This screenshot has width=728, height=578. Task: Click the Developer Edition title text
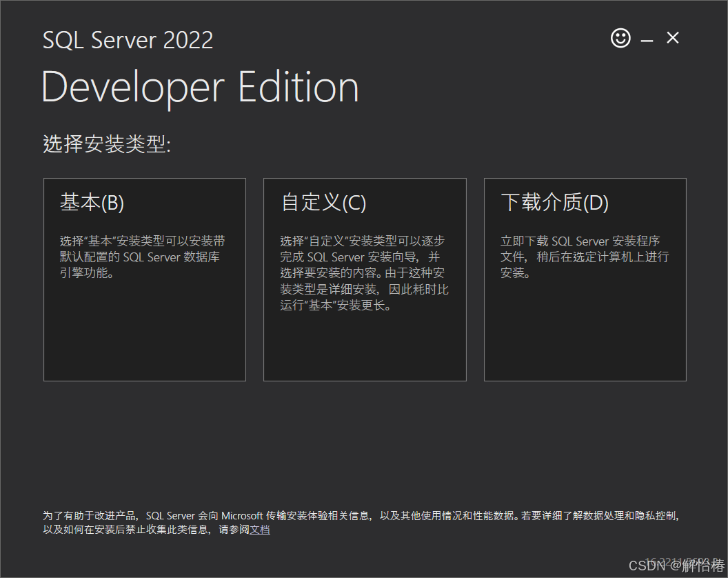point(200,88)
